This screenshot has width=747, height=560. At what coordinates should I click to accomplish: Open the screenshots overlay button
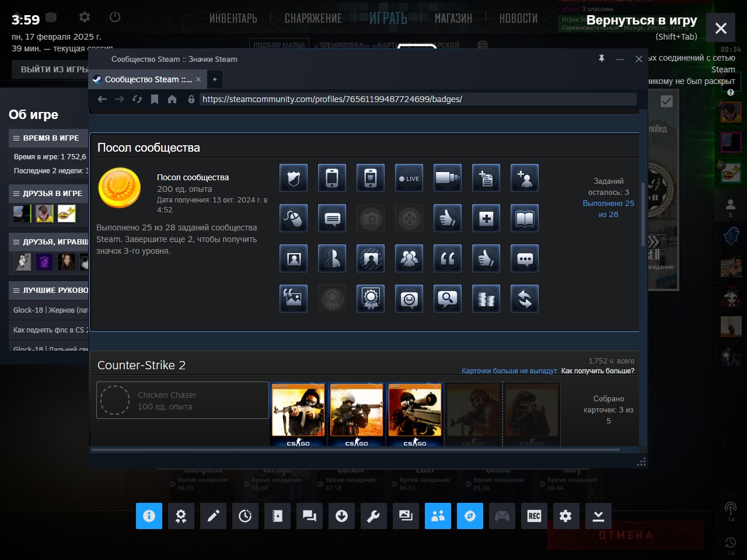(406, 516)
